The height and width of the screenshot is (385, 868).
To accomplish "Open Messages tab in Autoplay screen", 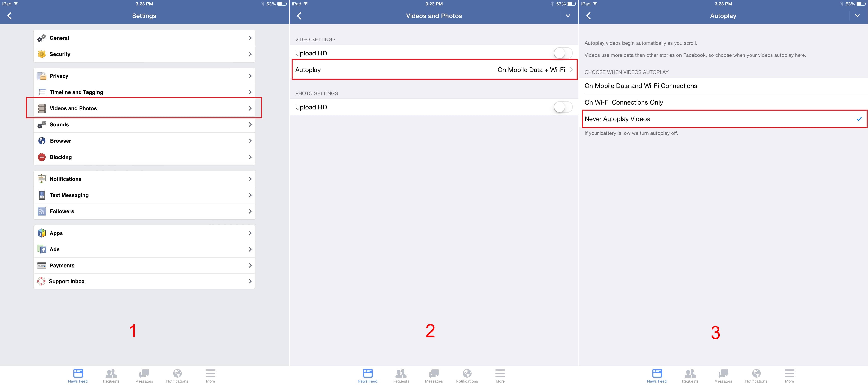I will pos(723,376).
